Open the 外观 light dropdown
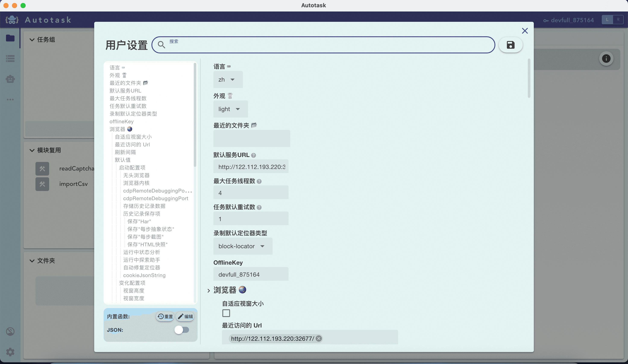 [x=230, y=109]
